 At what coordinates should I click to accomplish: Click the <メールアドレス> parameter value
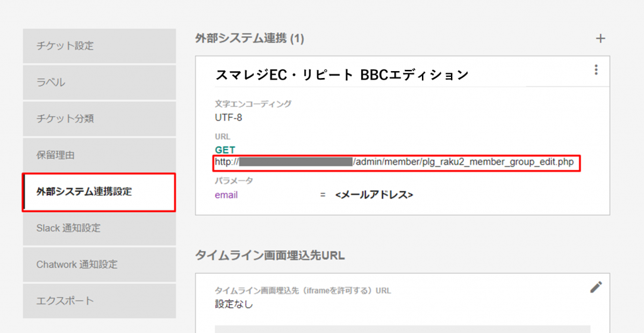pyautogui.click(x=374, y=195)
